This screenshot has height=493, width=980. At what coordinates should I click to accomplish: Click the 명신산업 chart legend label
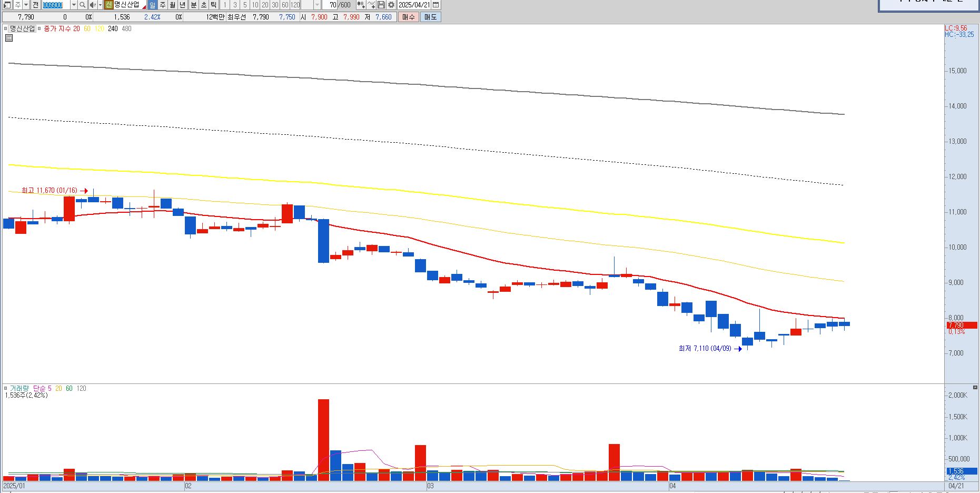[22, 28]
